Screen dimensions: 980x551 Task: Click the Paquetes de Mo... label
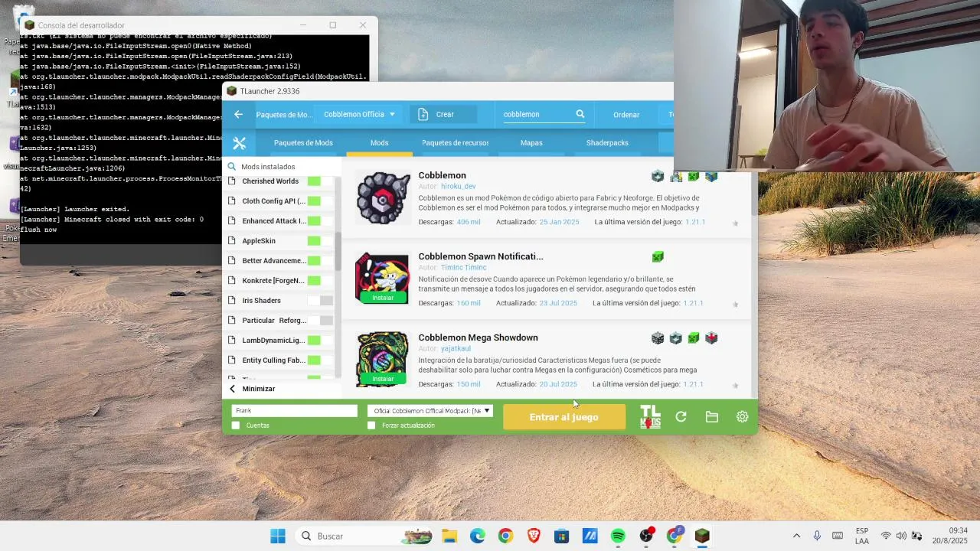pyautogui.click(x=284, y=115)
